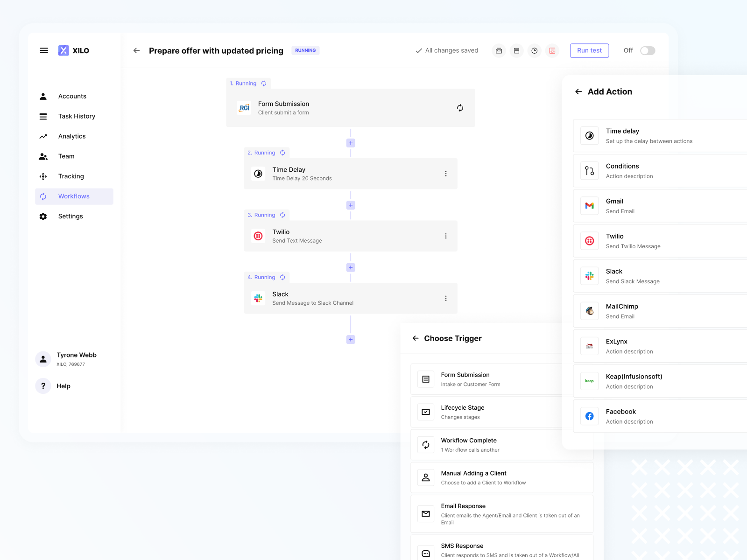Select the Tracking sidebar icon
The height and width of the screenshot is (560, 747).
point(43,176)
